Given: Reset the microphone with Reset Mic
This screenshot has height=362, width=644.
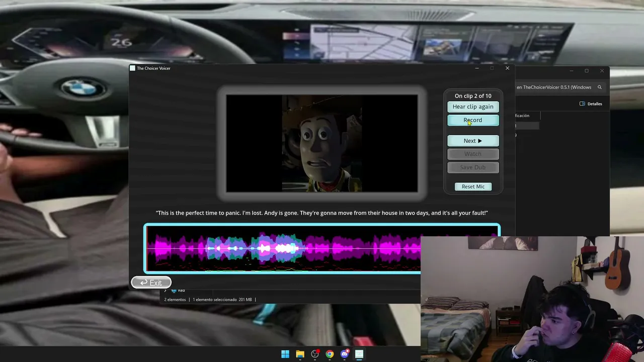Looking at the screenshot, I should (x=473, y=187).
